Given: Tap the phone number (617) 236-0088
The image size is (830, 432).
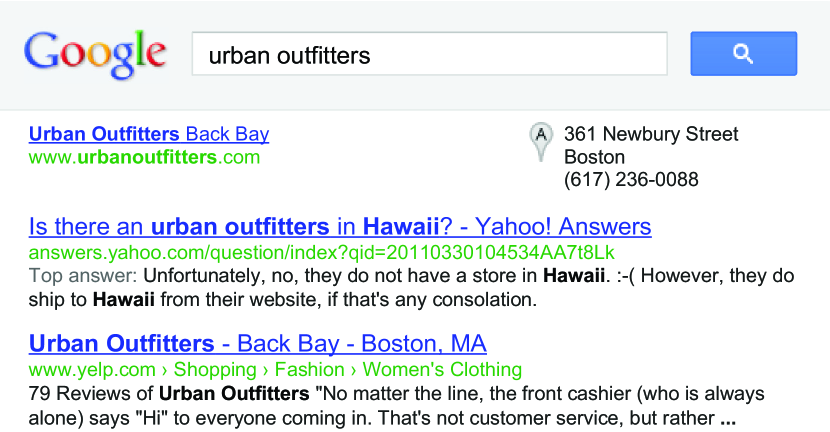Looking at the screenshot, I should click(x=631, y=180).
